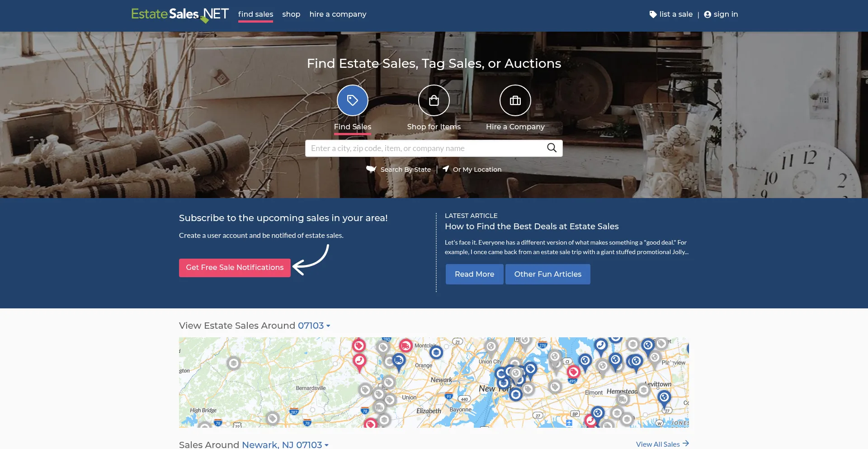868x449 pixels.
Task: Open Other Fun Articles
Action: pos(547,274)
